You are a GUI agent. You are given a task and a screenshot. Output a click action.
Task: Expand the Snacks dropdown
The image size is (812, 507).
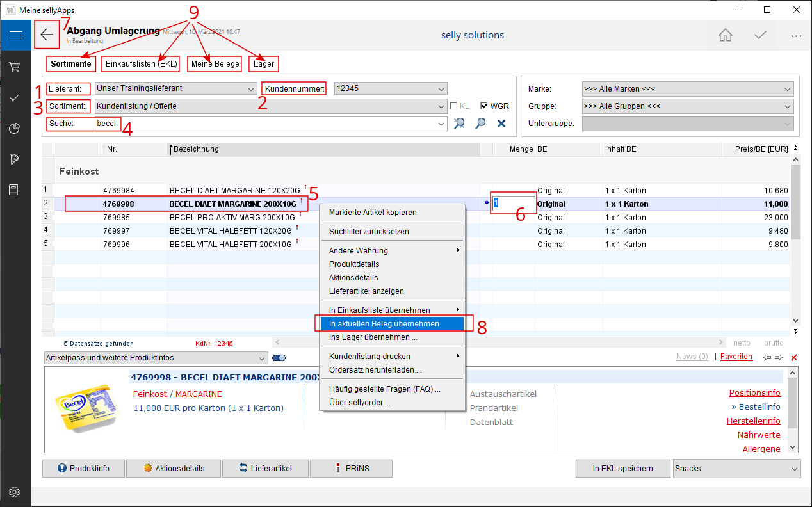(794, 469)
